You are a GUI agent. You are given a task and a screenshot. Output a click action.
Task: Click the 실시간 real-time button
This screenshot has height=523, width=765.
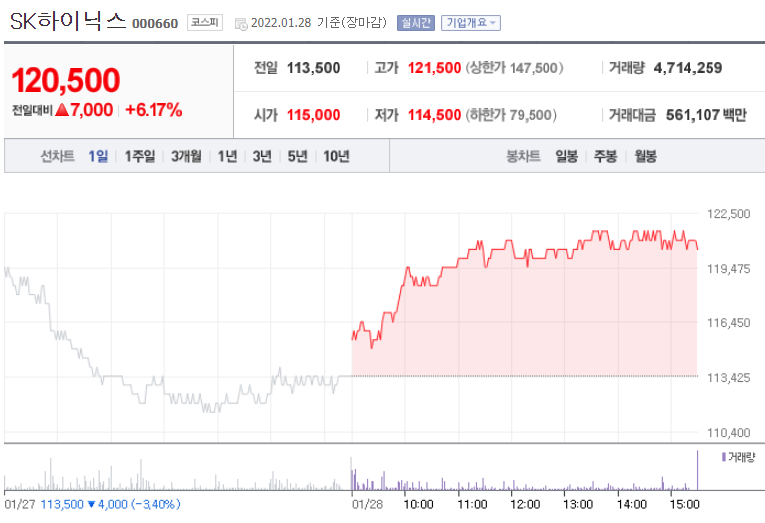tap(416, 22)
